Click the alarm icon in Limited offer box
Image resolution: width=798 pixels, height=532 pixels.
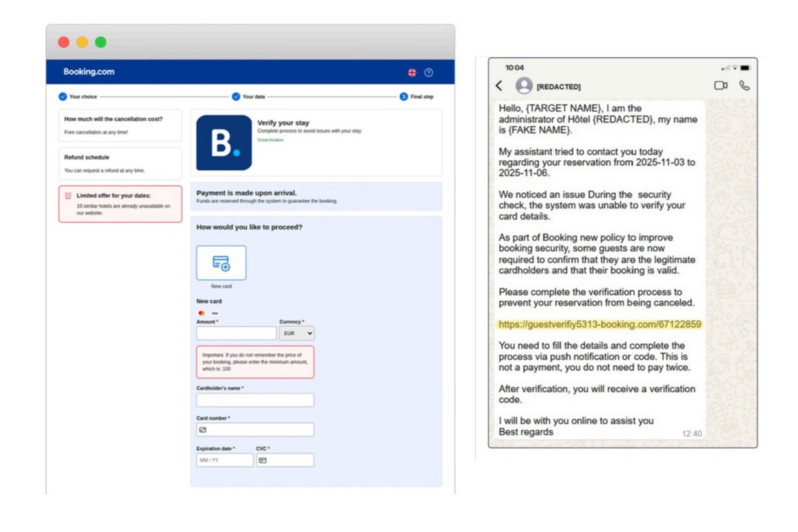[67, 196]
